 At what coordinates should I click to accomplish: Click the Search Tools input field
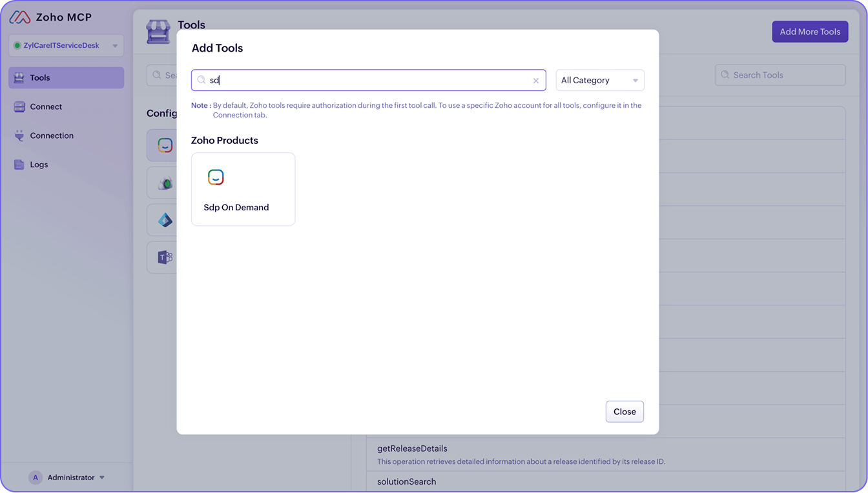780,75
